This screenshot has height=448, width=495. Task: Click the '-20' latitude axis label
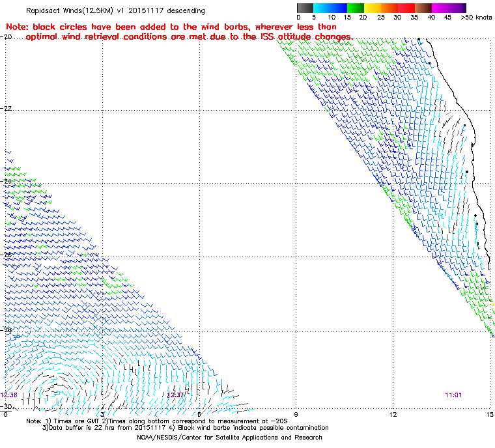[7, 36]
